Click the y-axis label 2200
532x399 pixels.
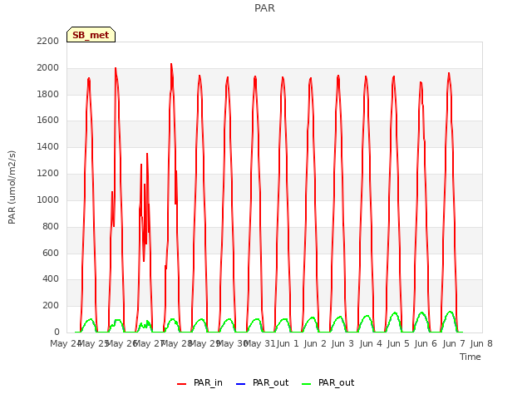[48, 41]
